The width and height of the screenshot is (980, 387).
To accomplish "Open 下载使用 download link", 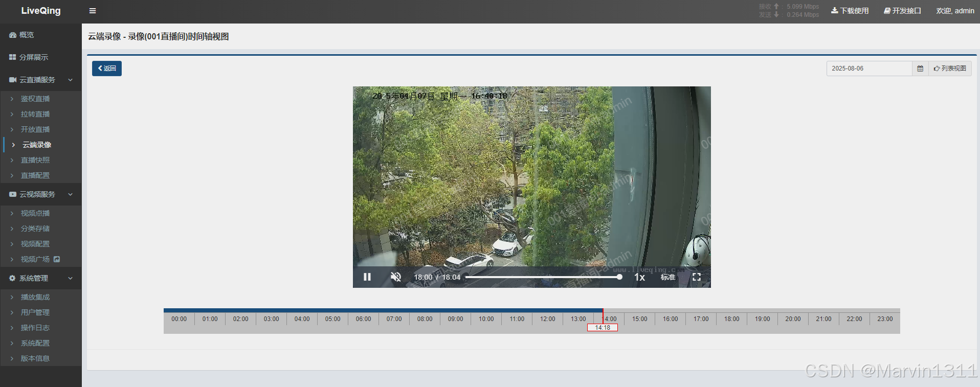I will pyautogui.click(x=850, y=11).
